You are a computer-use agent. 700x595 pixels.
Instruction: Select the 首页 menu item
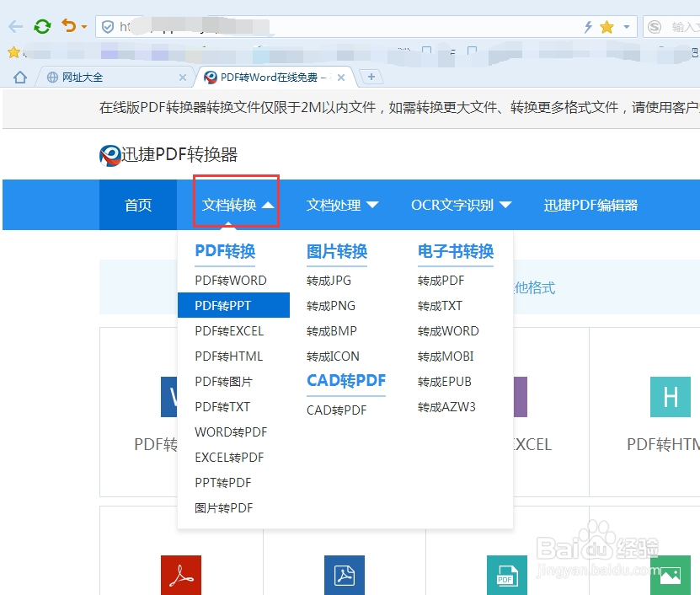137,205
